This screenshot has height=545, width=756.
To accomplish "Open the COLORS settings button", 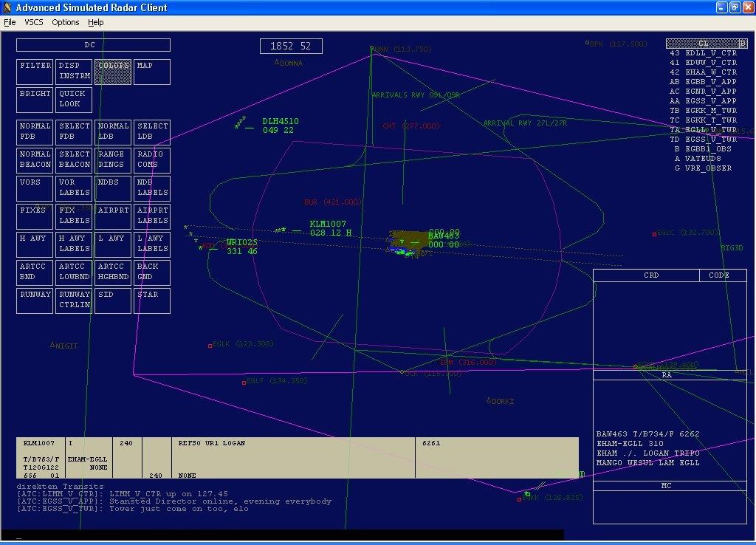I will (113, 72).
